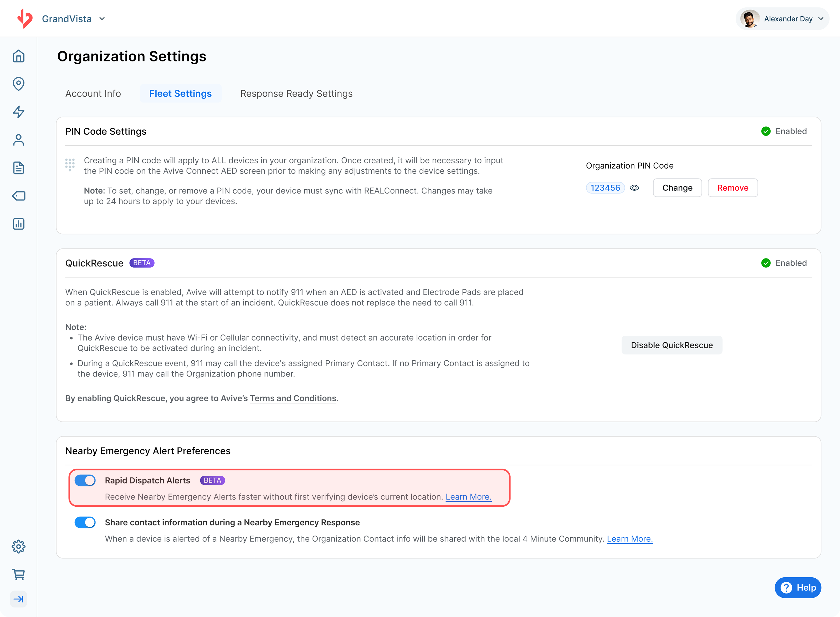Open the location pin map icon

click(18, 84)
